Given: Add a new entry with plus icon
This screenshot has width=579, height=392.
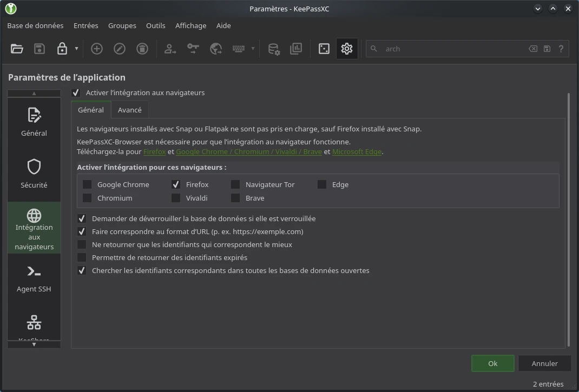Looking at the screenshot, I should tap(97, 49).
